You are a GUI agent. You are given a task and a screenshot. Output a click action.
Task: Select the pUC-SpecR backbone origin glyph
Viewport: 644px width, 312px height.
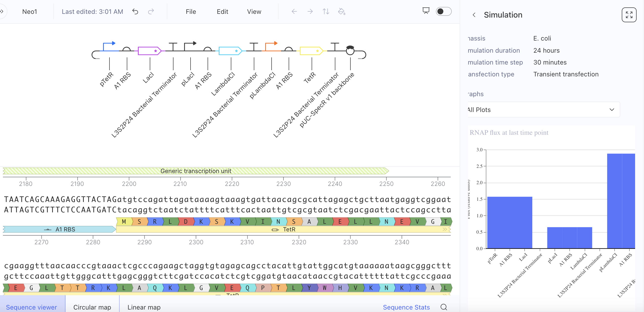(350, 50)
